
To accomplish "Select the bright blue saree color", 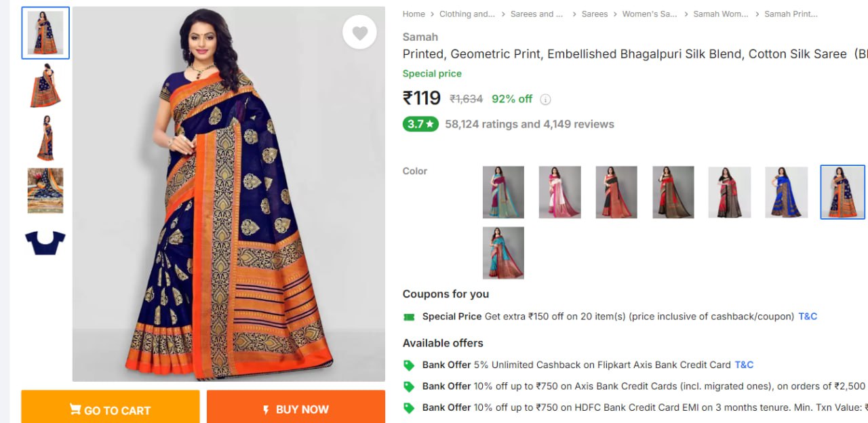I will 786,192.
